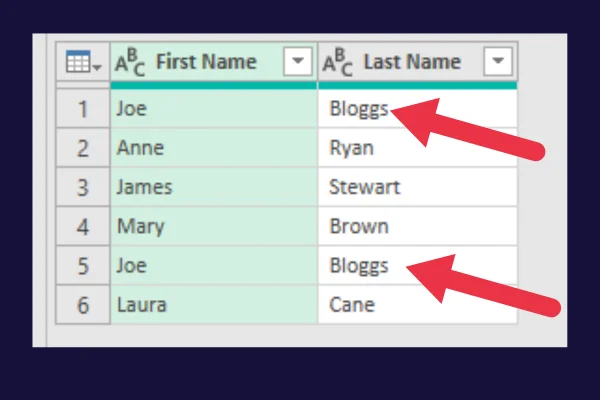Click the First Name ABC data type icon
The height and width of the screenshot is (400, 600).
(130, 62)
